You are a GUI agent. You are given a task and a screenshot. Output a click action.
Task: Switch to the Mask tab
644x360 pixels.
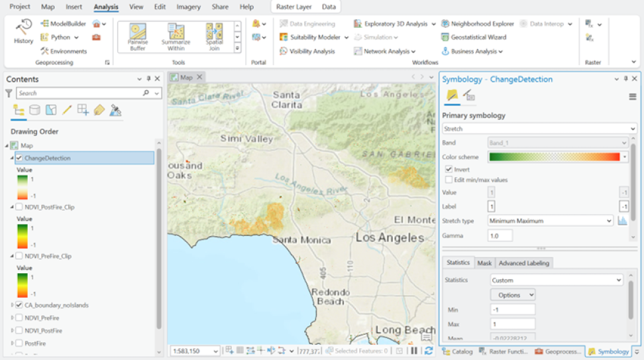[x=484, y=263]
